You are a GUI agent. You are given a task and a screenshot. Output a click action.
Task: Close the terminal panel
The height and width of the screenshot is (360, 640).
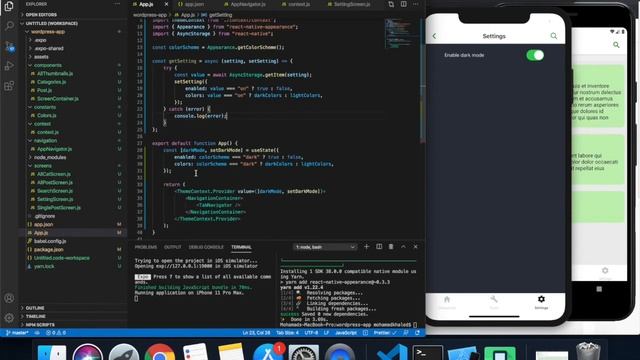[416, 247]
